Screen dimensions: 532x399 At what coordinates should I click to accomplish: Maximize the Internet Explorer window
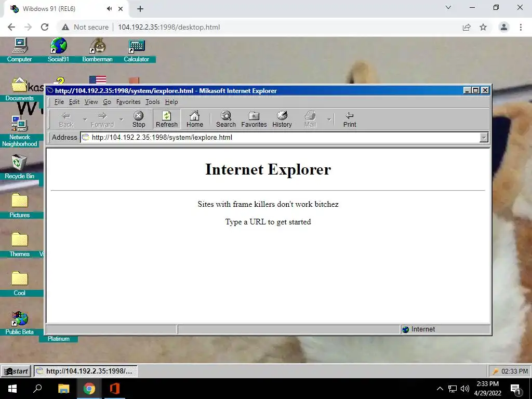click(476, 90)
